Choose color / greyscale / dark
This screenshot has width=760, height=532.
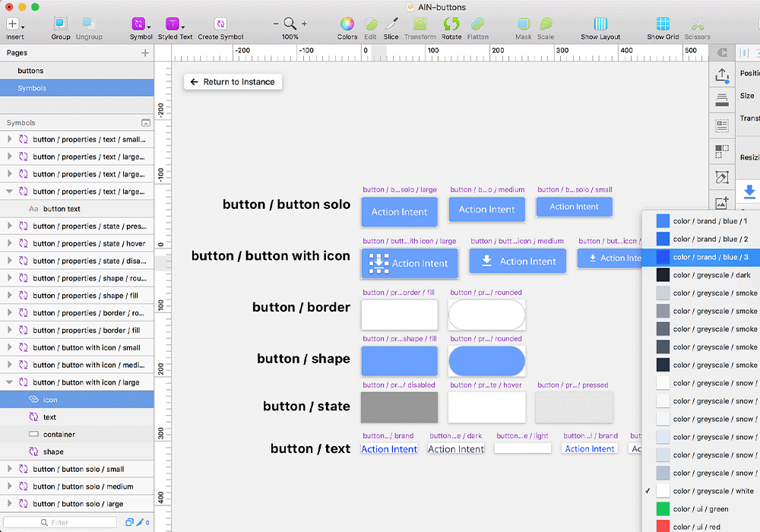(x=701, y=274)
